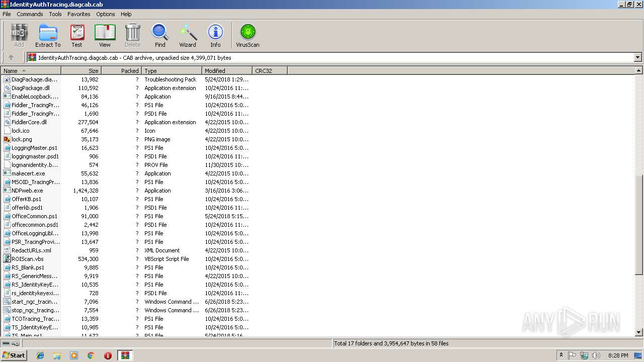Select makecert.exe application icon
Screen dimensions: 644x362
point(7,173)
